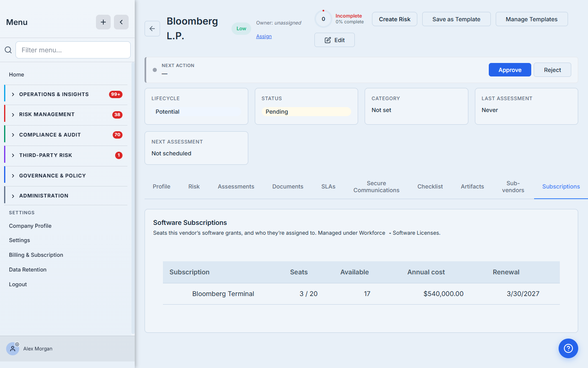Screen dimensions: 588x368
Task: Open the Artifacts tab
Action: pyautogui.click(x=472, y=186)
